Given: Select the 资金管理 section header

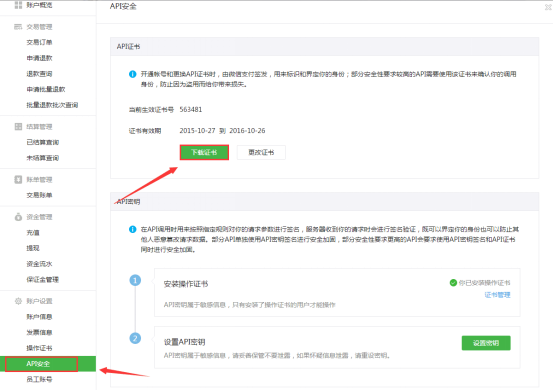Looking at the screenshot, I should 39,217.
